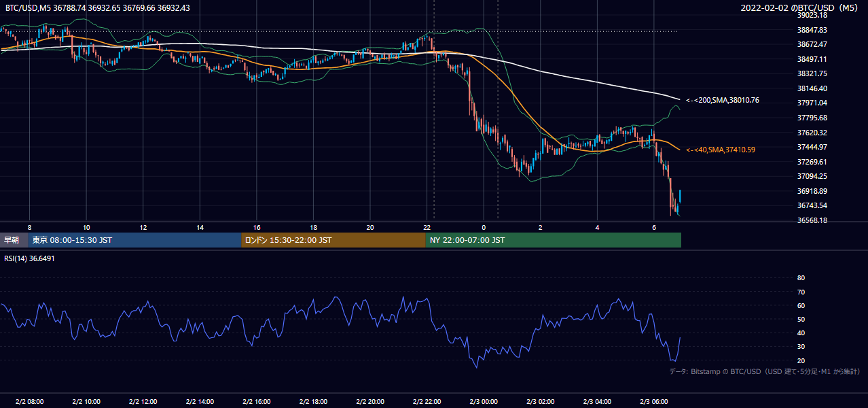Screen dimensions: 868x408
Task: Click hour label 0 under price chart
Action: pos(484,227)
